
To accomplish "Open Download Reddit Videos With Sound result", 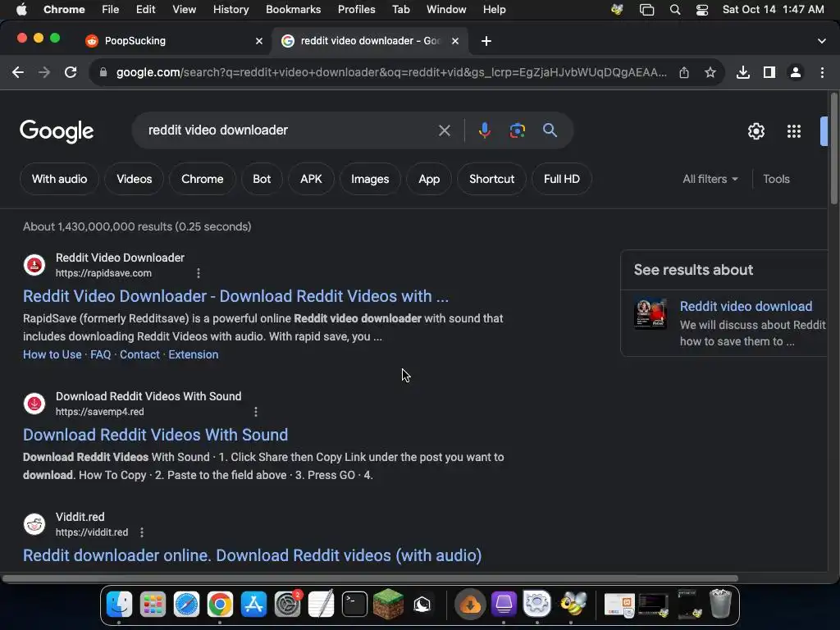I will [x=155, y=435].
